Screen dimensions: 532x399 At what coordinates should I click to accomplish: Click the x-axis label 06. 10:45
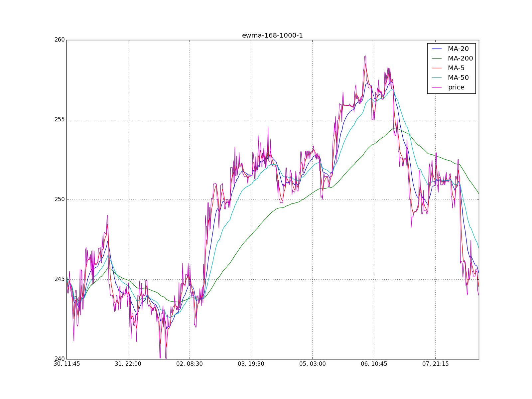374,364
